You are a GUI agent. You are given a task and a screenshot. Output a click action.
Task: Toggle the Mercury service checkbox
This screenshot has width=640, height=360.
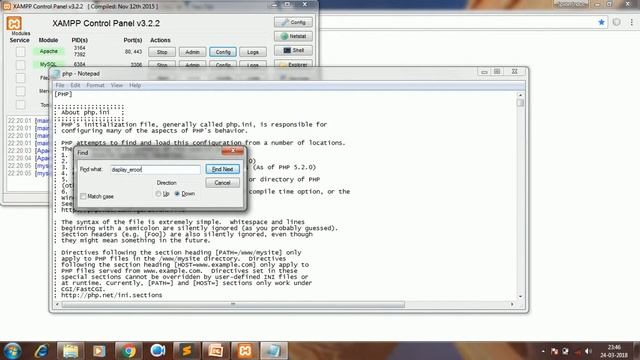[20, 91]
